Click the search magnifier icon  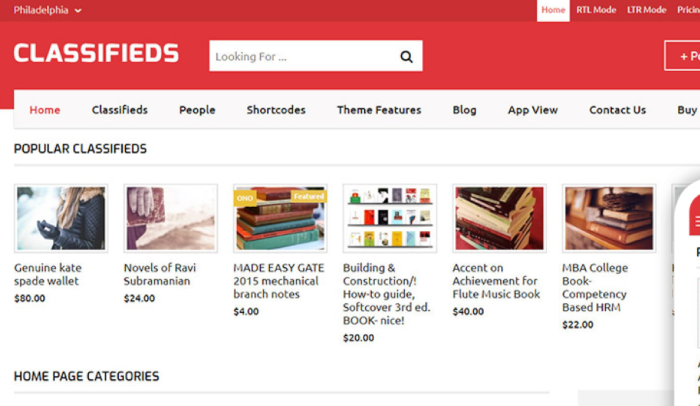[x=406, y=57]
